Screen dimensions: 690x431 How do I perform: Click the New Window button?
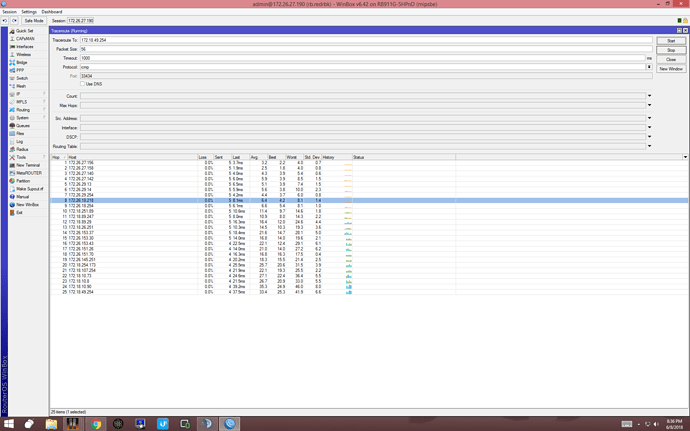[x=670, y=69]
